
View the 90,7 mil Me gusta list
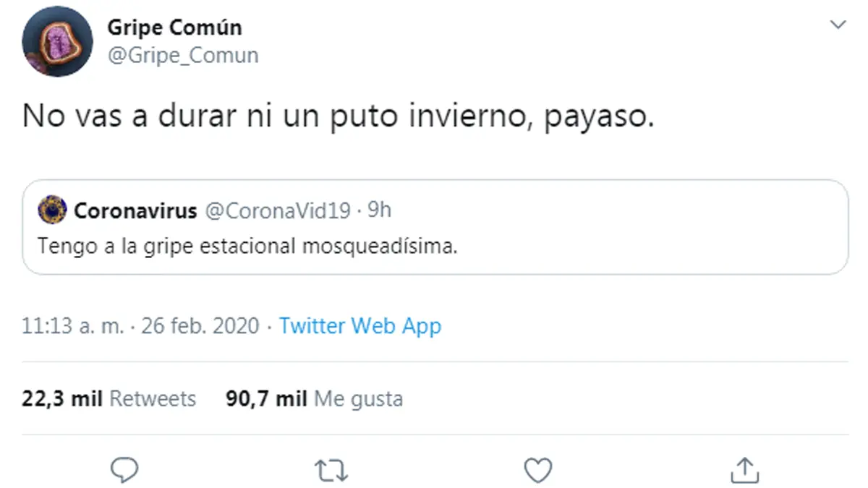point(314,398)
